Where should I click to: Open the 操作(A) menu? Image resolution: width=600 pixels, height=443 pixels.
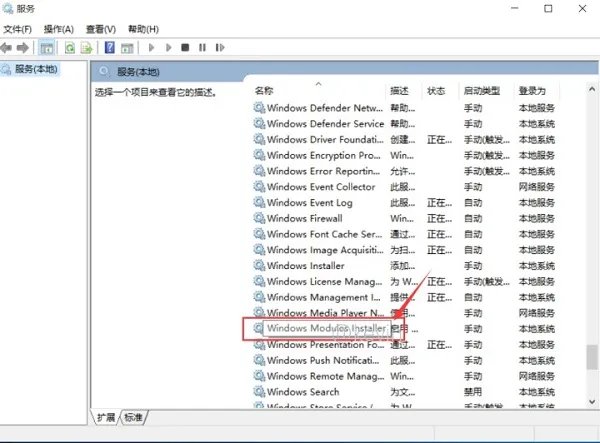[57, 29]
